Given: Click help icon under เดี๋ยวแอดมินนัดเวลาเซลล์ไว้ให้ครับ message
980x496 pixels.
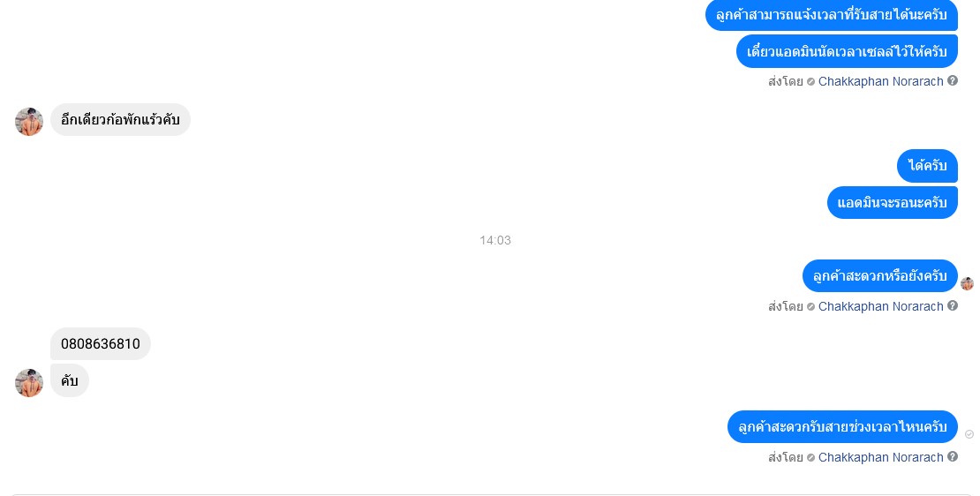Looking at the screenshot, I should pyautogui.click(x=953, y=80).
